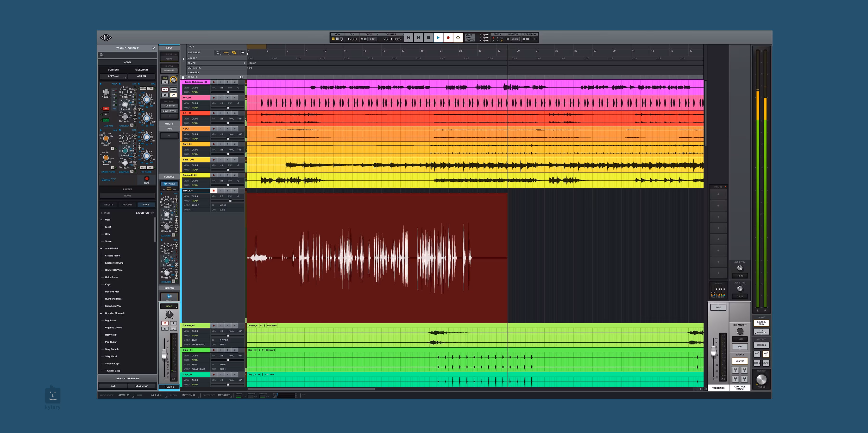Toggle the PAD input button

173,89
